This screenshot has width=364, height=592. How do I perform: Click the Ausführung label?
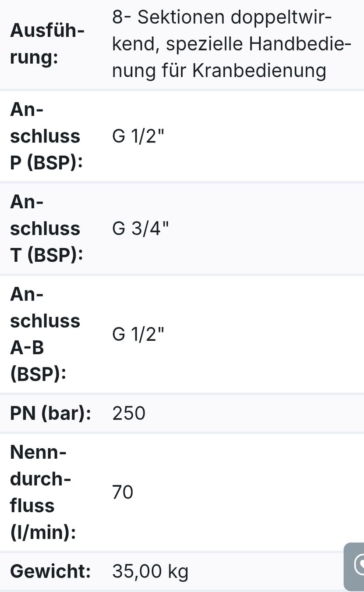coord(47,44)
